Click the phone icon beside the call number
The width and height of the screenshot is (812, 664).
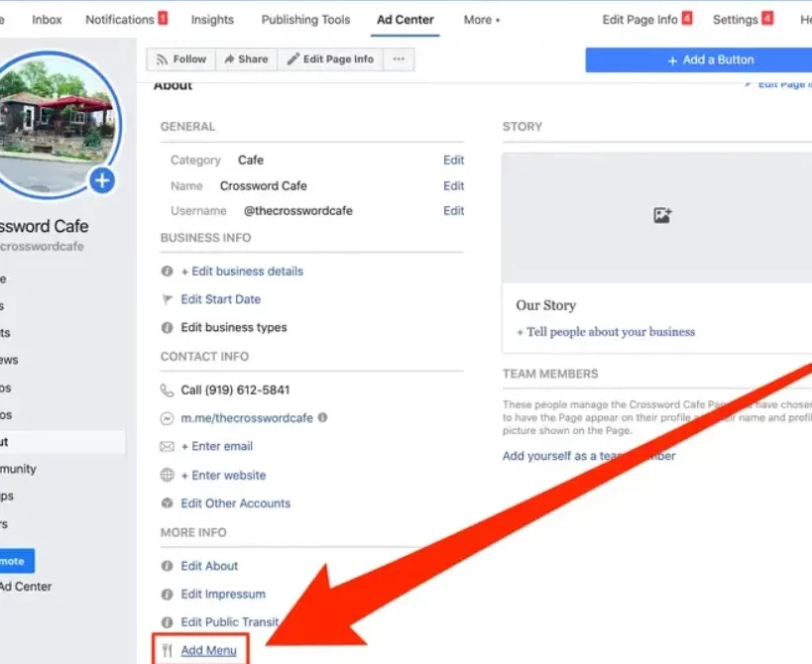tap(167, 390)
